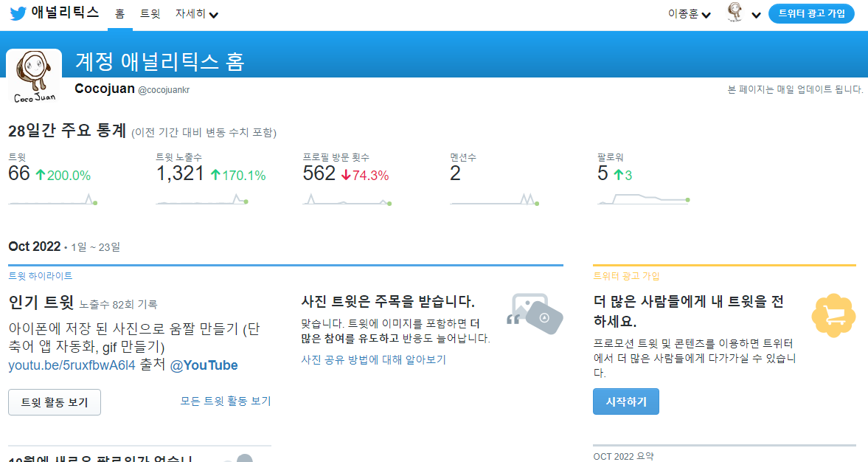Click the 계정 애널리틱스 홈 heading
Screen dimensions: 868x462
tap(159, 61)
